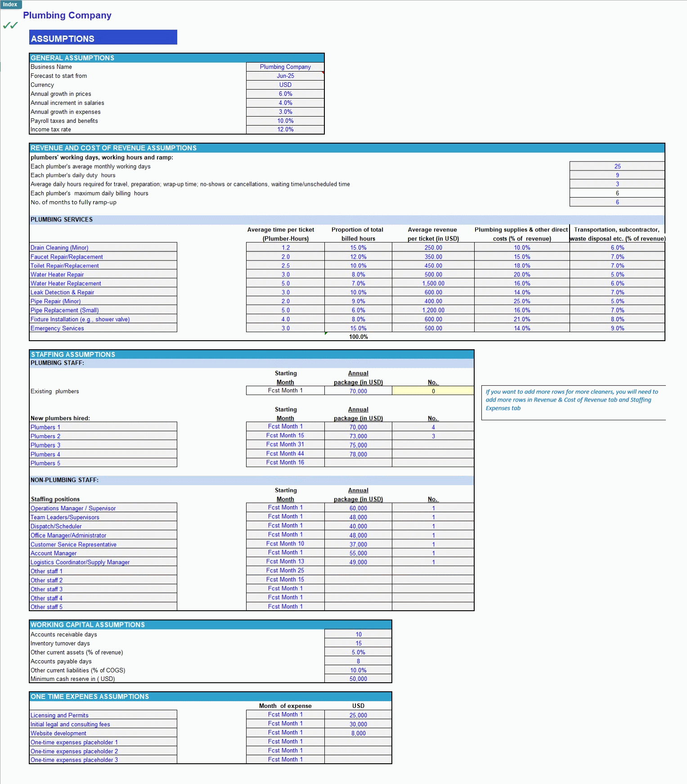Open the Drain Cleaning (Minor) link
This screenshot has width=687, height=784.
click(103, 248)
